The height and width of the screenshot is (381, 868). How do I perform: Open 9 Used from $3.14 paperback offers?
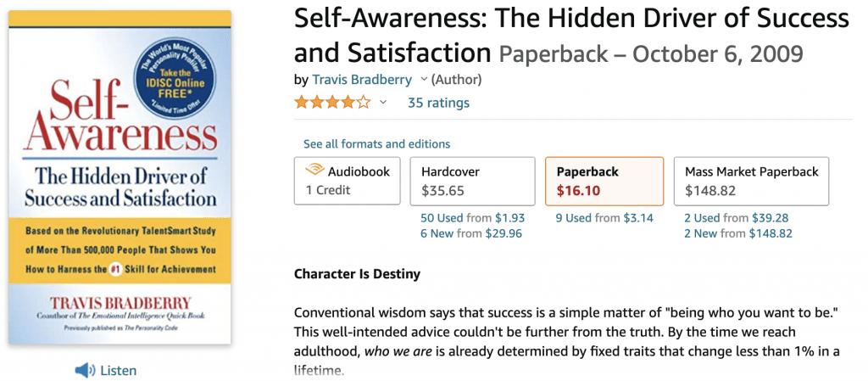[604, 218]
